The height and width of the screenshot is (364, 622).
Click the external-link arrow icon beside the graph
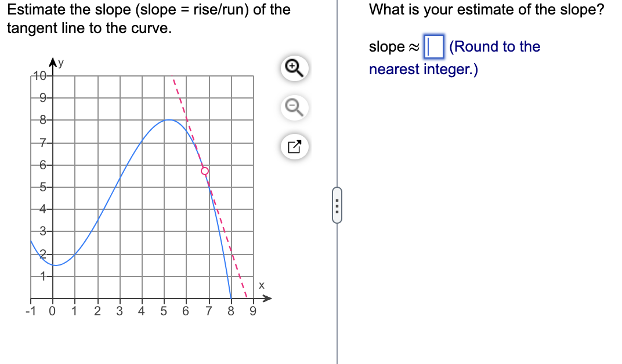pyautogui.click(x=294, y=147)
